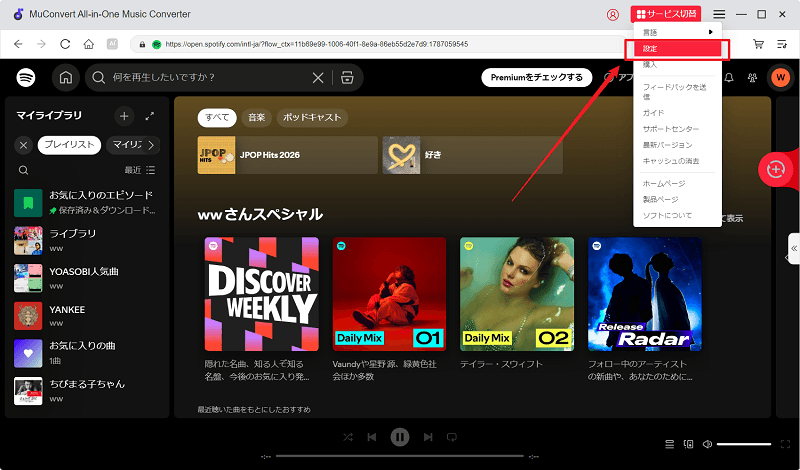
Task: Choose キャッシュの消去 menu item
Action: (677, 161)
